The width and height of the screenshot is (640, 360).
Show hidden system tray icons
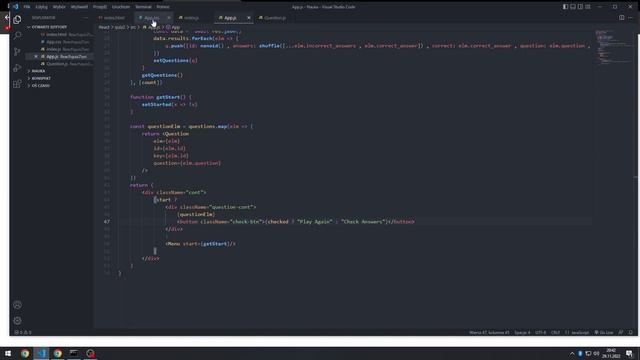coord(572,353)
